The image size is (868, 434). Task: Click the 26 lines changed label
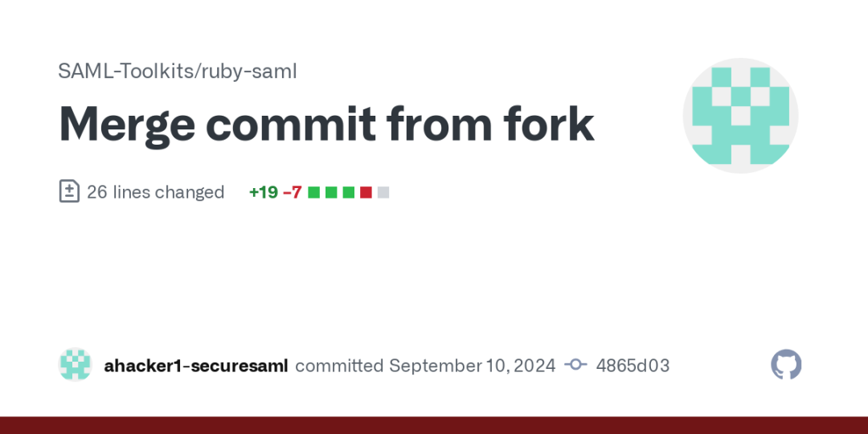[156, 192]
